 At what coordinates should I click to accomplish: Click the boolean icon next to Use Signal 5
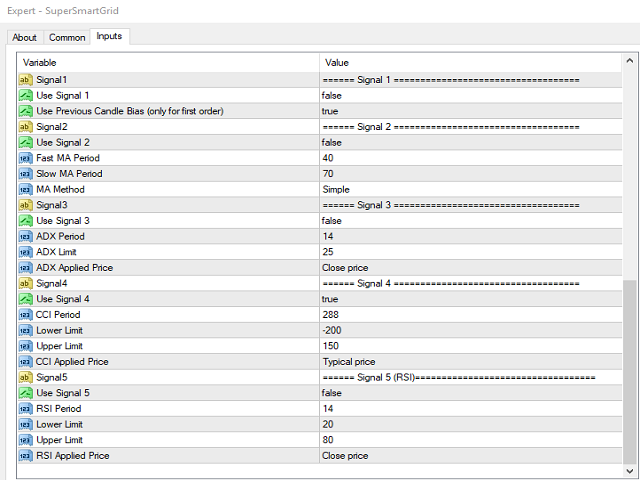tap(25, 393)
